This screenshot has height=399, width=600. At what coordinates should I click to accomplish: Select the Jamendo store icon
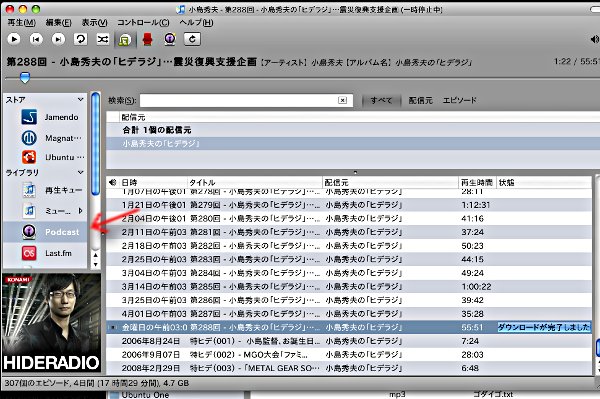pyautogui.click(x=29, y=117)
